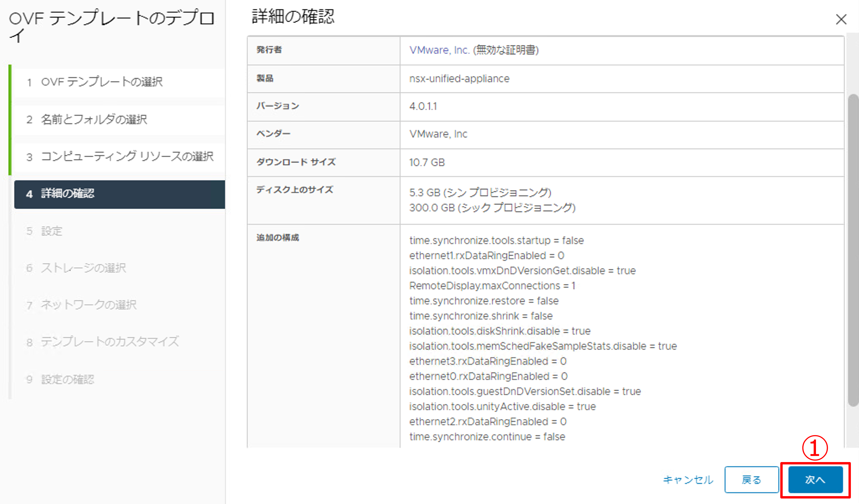This screenshot has width=859, height=504.
Task: Click the キャンセル (Cancel) link
Action: [x=688, y=479]
